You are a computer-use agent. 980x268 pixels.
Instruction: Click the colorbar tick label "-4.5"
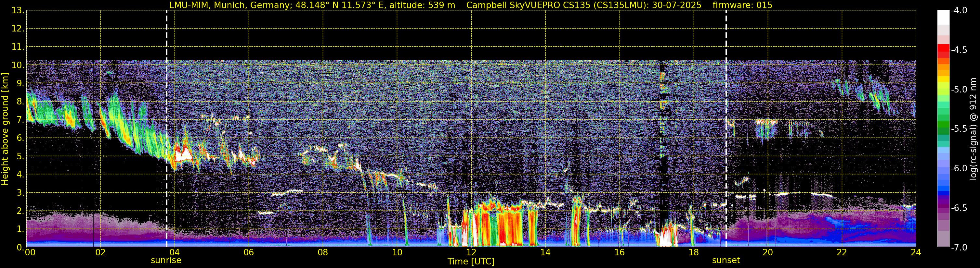(x=959, y=50)
